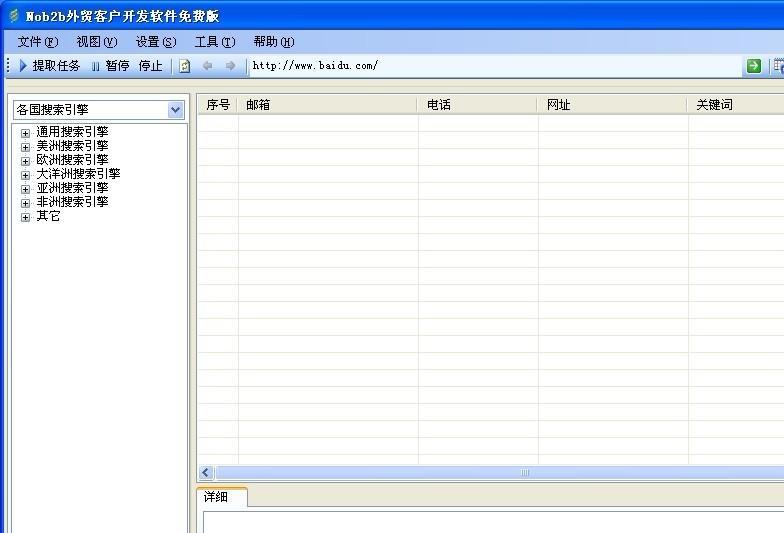Expand the 非洲搜索引擎 tree node

[26, 203]
